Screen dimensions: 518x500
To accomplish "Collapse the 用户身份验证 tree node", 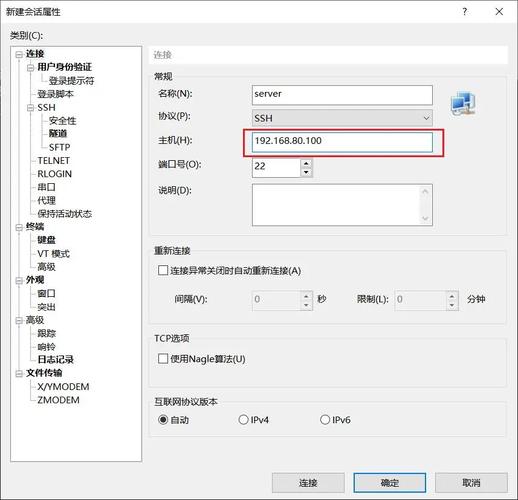I will (31, 68).
